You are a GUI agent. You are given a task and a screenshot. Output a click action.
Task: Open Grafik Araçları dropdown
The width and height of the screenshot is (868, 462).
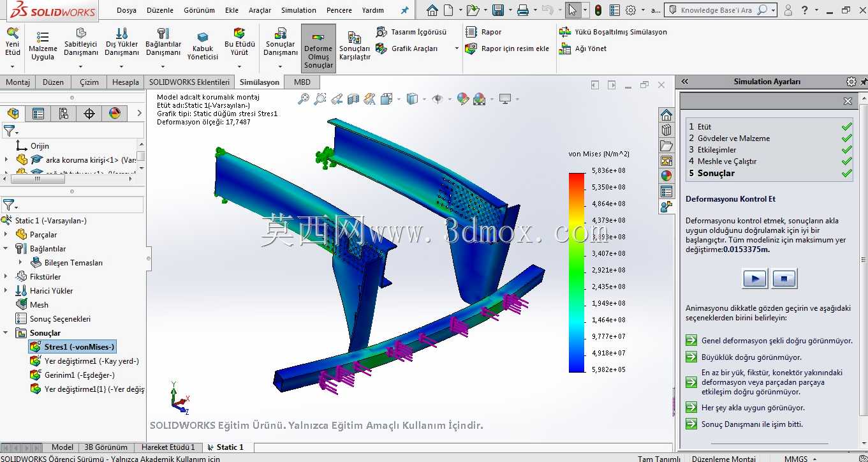457,48
